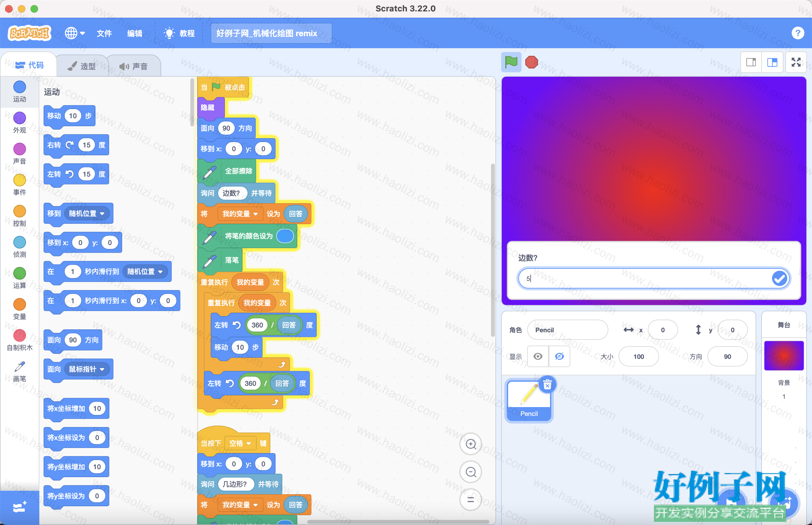This screenshot has height=525, width=812.
Task: Edit the sprite y position field
Action: [732, 330]
